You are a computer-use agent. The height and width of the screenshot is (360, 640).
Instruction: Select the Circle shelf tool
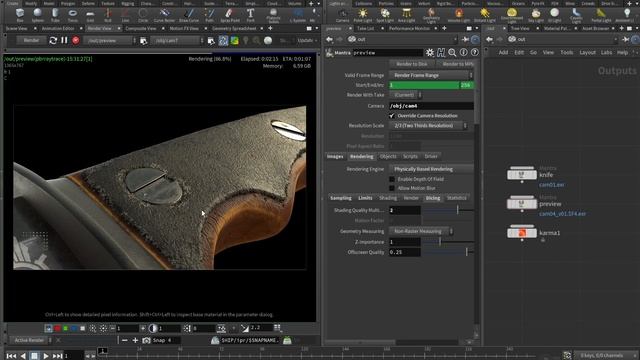[x=143, y=15]
